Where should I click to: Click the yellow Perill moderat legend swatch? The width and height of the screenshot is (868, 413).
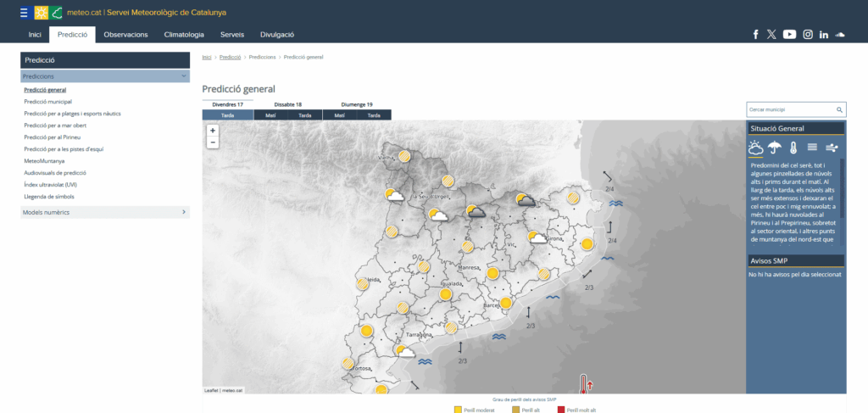point(458,410)
